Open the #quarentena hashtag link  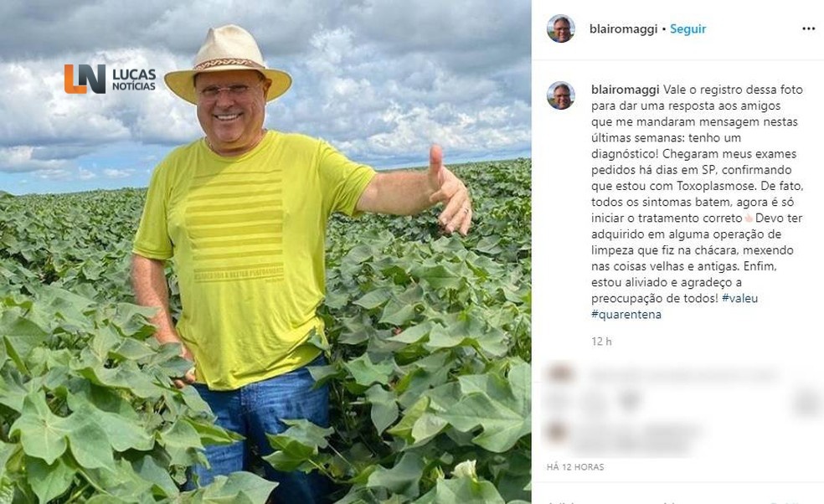pyautogui.click(x=626, y=314)
